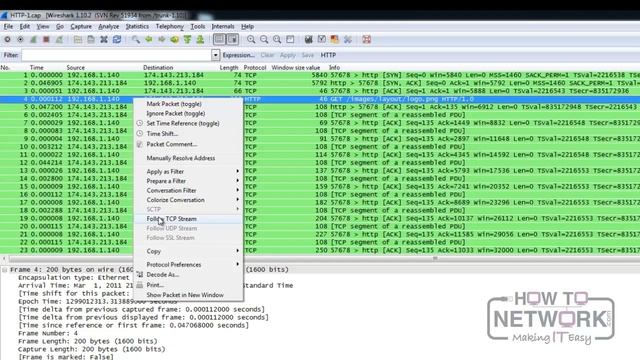The image size is (640, 360).
Task: Zoom in the packet text
Action: pos(251,40)
